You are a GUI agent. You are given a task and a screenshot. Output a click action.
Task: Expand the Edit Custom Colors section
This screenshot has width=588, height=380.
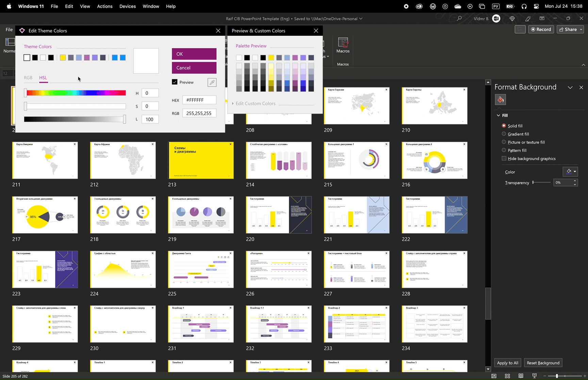click(x=255, y=103)
